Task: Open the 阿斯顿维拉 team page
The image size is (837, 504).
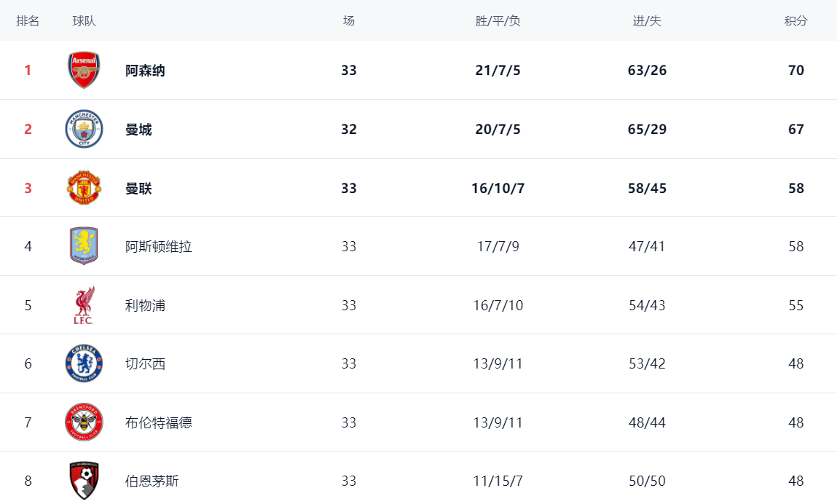Action: (x=158, y=247)
